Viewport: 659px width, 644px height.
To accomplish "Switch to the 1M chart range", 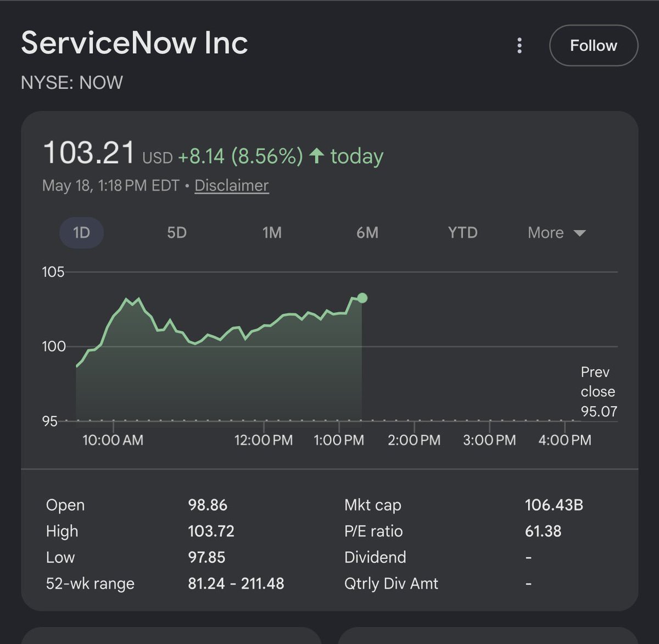I will pyautogui.click(x=272, y=232).
